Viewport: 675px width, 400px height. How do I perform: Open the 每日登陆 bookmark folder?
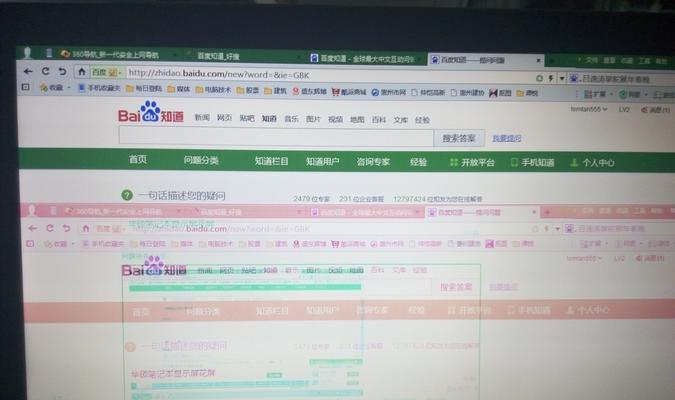pos(144,89)
